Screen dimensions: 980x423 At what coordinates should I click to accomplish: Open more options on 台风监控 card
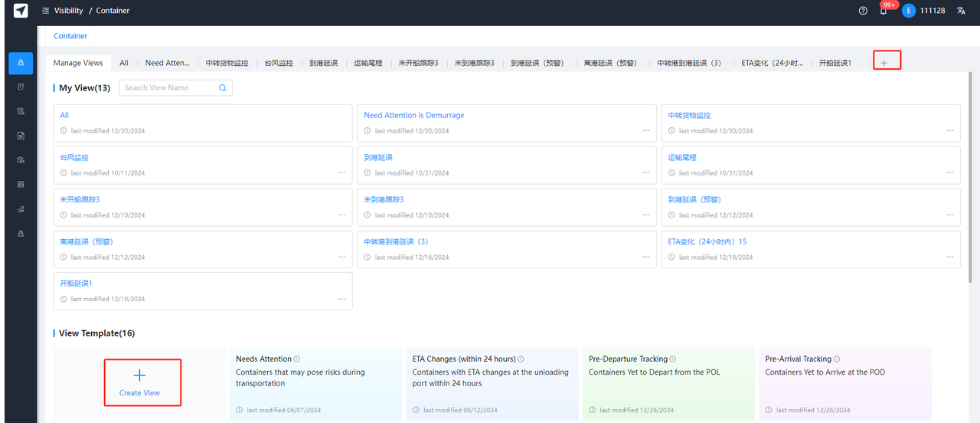(341, 172)
